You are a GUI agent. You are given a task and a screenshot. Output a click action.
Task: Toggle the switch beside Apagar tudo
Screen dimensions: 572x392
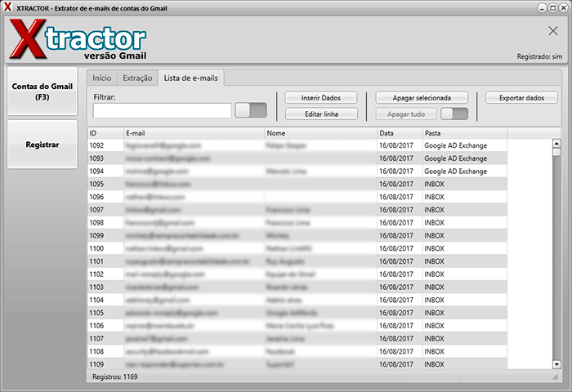454,114
